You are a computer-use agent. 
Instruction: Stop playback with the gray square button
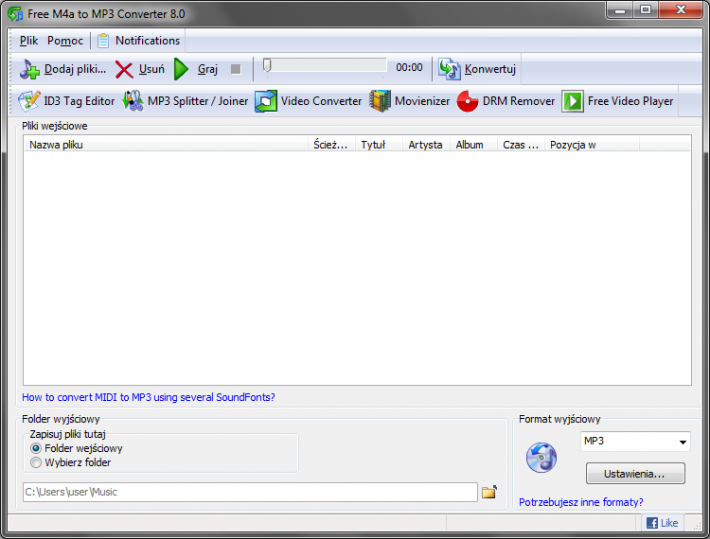point(235,69)
